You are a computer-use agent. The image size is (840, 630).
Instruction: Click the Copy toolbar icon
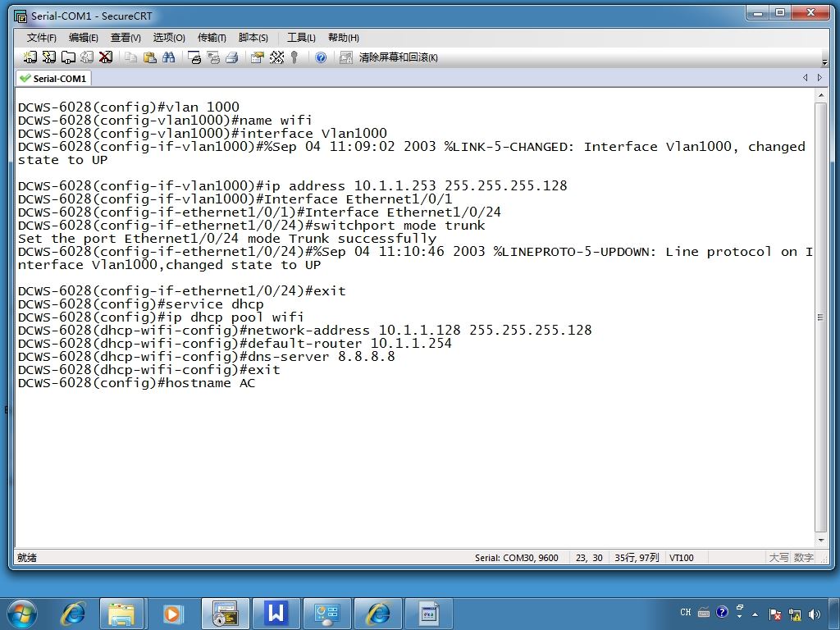[130, 57]
